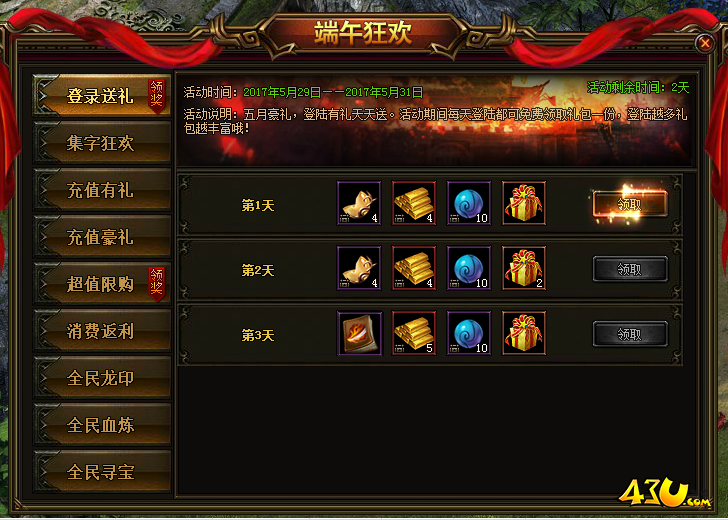The image size is (728, 520).
Task: Open the 充值豪礼 tab
Action: pos(102,237)
